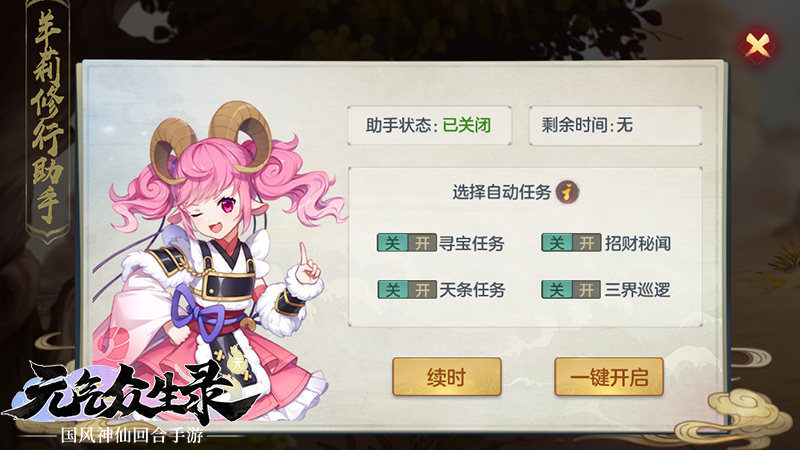800x450 pixels.
Task: Open the info icon beside 选择自动任务
Action: [567, 192]
